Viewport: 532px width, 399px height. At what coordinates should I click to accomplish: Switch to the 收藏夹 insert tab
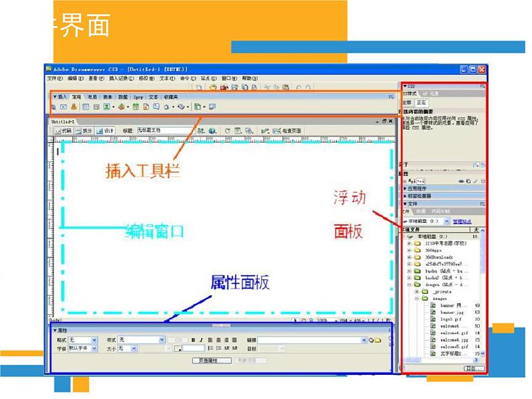coord(171,97)
